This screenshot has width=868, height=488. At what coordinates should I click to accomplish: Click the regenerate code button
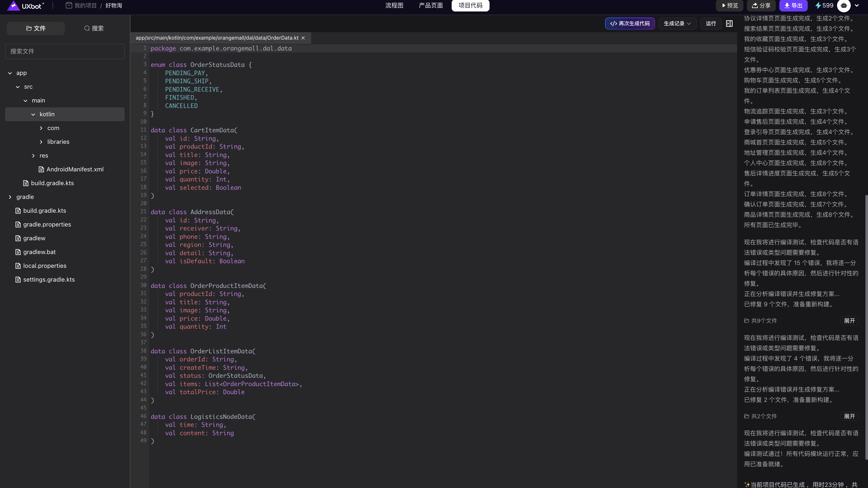629,24
